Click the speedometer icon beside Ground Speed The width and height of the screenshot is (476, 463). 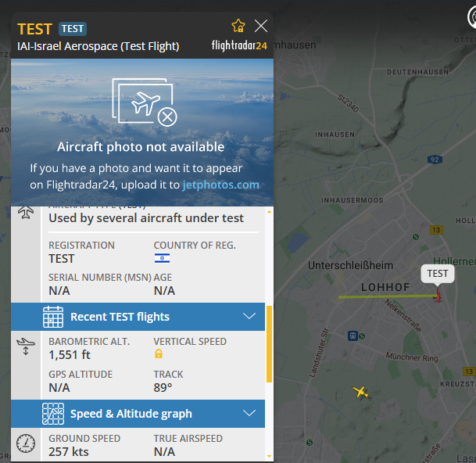(26, 443)
